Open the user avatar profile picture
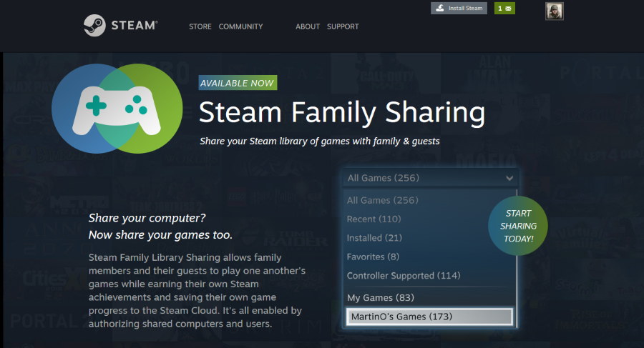 pos(554,11)
